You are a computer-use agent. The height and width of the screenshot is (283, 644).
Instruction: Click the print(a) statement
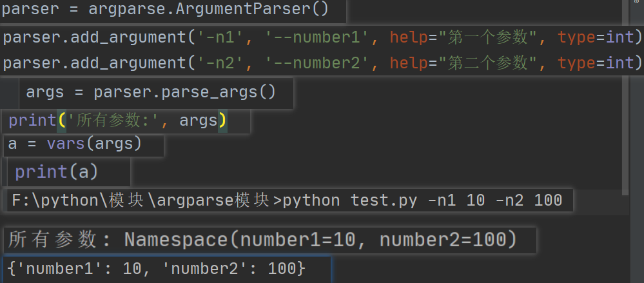(x=57, y=172)
